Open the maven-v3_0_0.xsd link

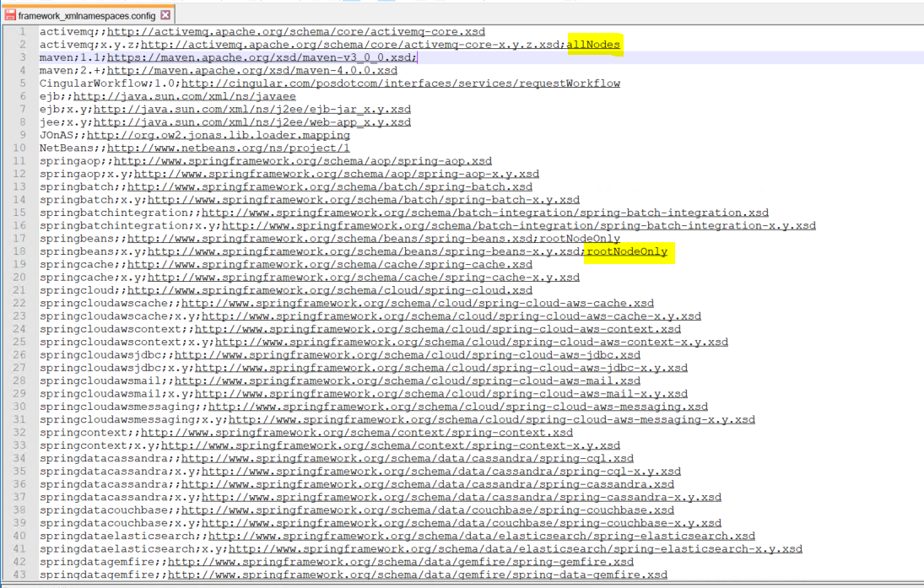point(261,57)
